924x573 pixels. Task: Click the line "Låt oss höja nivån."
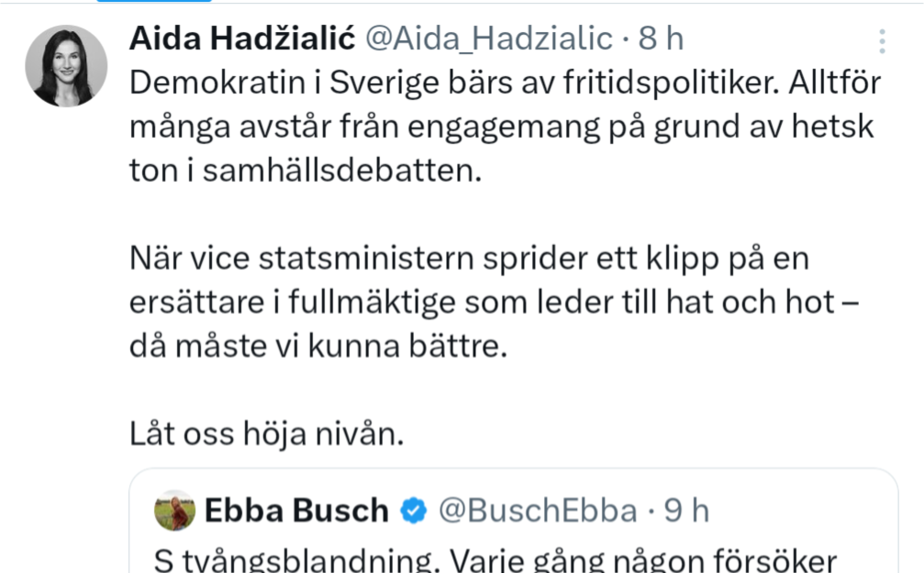267,434
